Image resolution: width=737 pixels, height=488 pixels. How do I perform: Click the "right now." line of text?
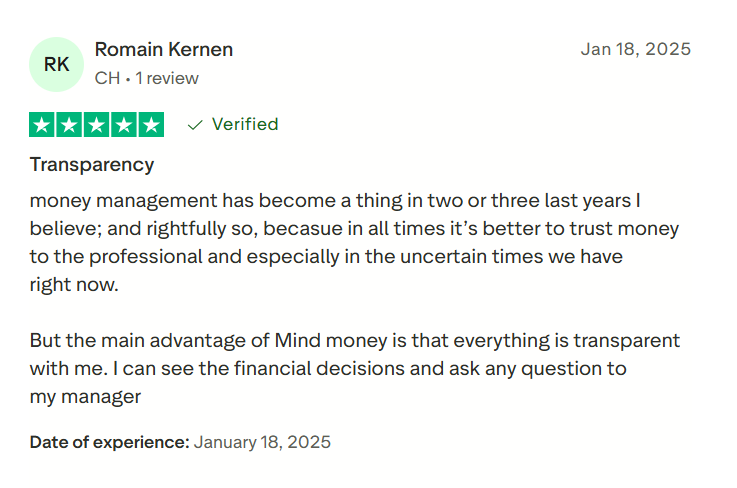coord(74,284)
